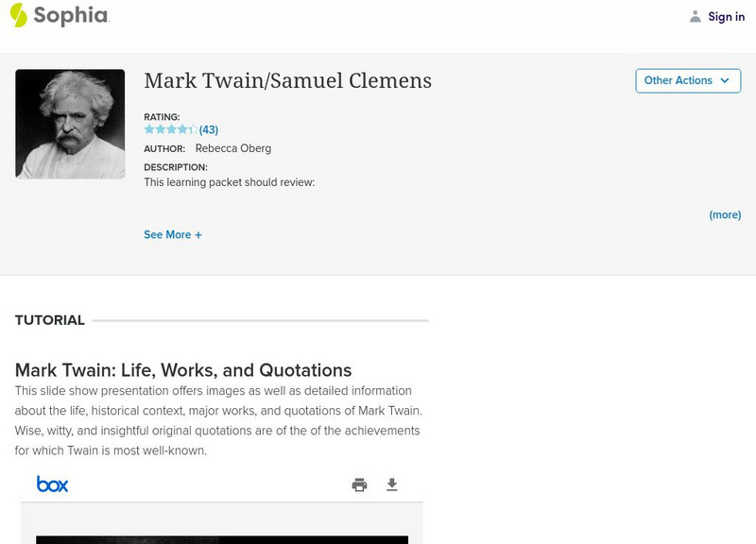The width and height of the screenshot is (756, 544).
Task: Click author name Rebecca Oberg
Action: click(x=232, y=148)
